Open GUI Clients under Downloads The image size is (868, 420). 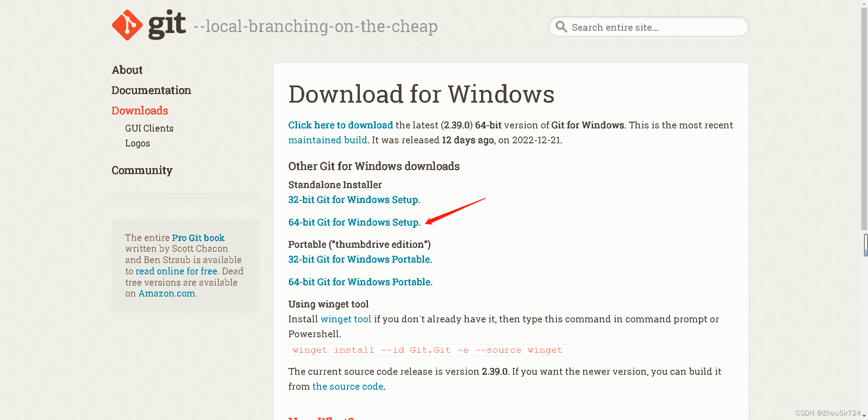pyautogui.click(x=149, y=128)
